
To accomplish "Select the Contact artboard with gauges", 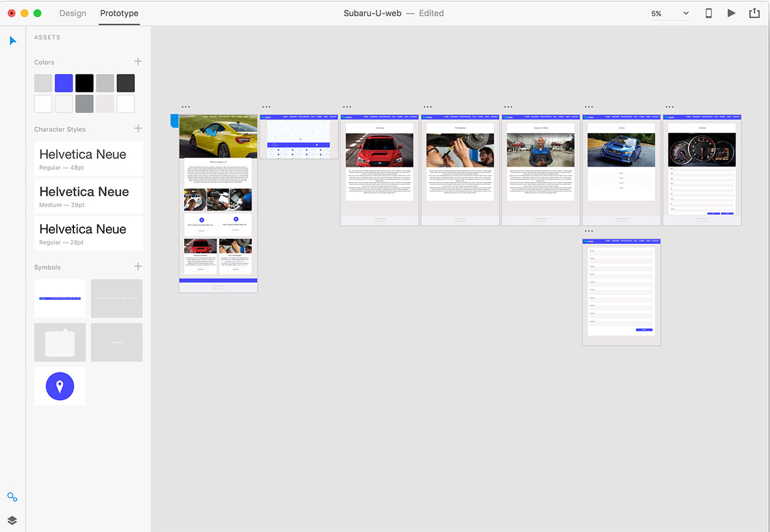I will [x=702, y=169].
